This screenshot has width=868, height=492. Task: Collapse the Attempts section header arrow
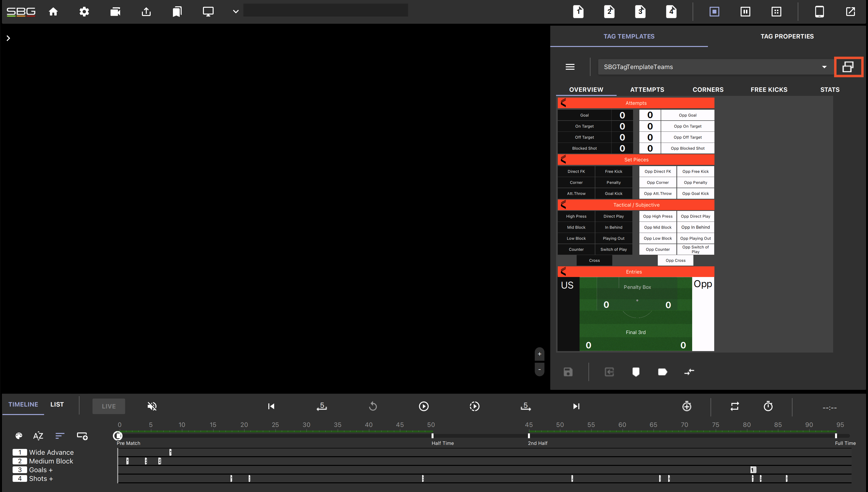coord(563,103)
